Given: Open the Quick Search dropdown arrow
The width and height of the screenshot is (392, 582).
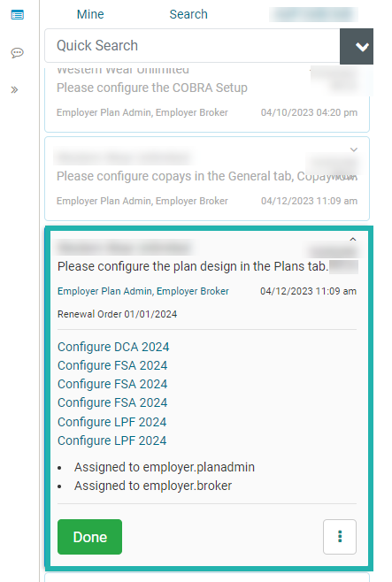Looking at the screenshot, I should (x=357, y=46).
